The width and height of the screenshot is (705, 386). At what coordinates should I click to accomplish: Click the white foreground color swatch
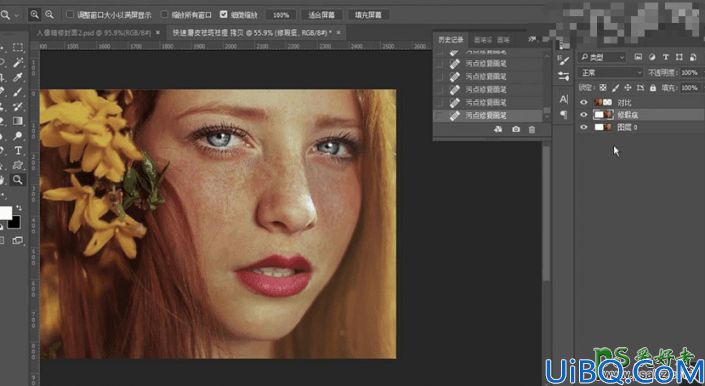pyautogui.click(x=5, y=213)
